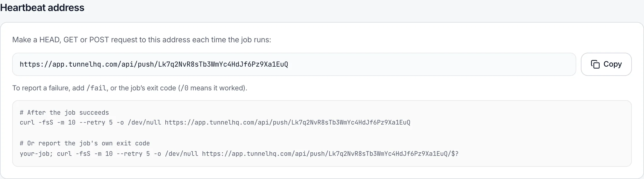Click the 'your-job;' text in code block
The width and height of the screenshot is (644, 179).
pos(36,154)
